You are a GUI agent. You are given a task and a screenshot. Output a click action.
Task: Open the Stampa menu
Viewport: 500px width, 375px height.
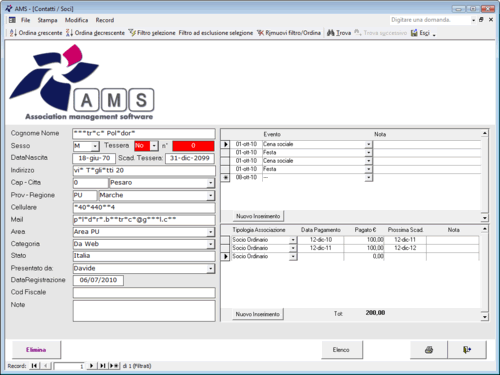[x=47, y=20]
